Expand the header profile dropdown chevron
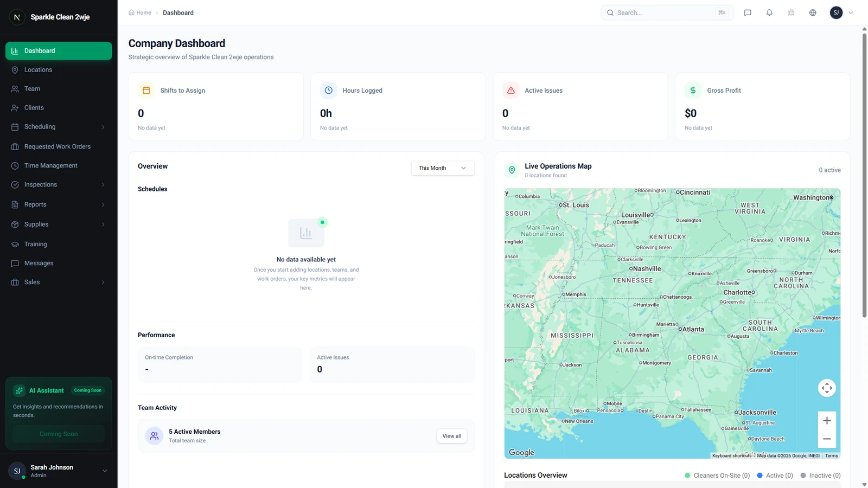This screenshot has width=868, height=488. (x=851, y=12)
